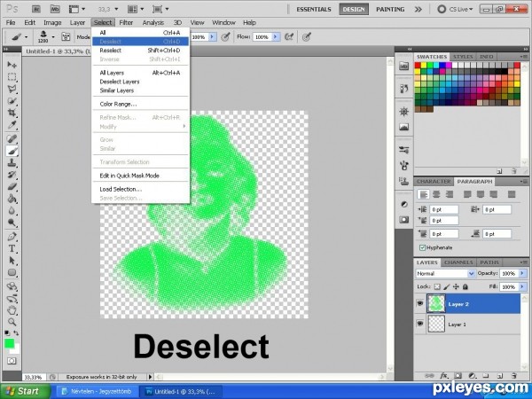Screen dimensions: 532x399
Task: Click the Design workspace button
Action: coord(354,9)
